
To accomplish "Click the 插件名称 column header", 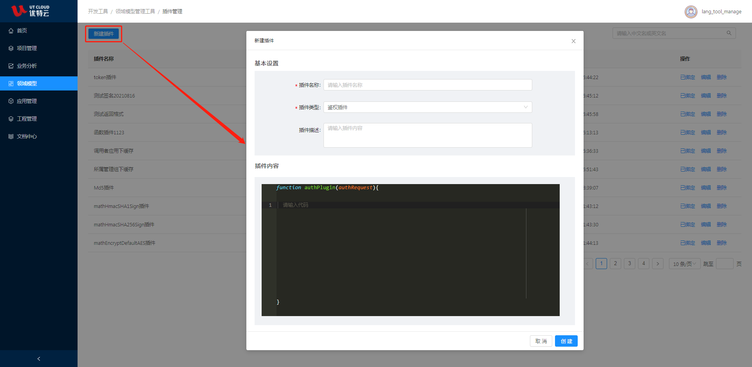I will (104, 59).
